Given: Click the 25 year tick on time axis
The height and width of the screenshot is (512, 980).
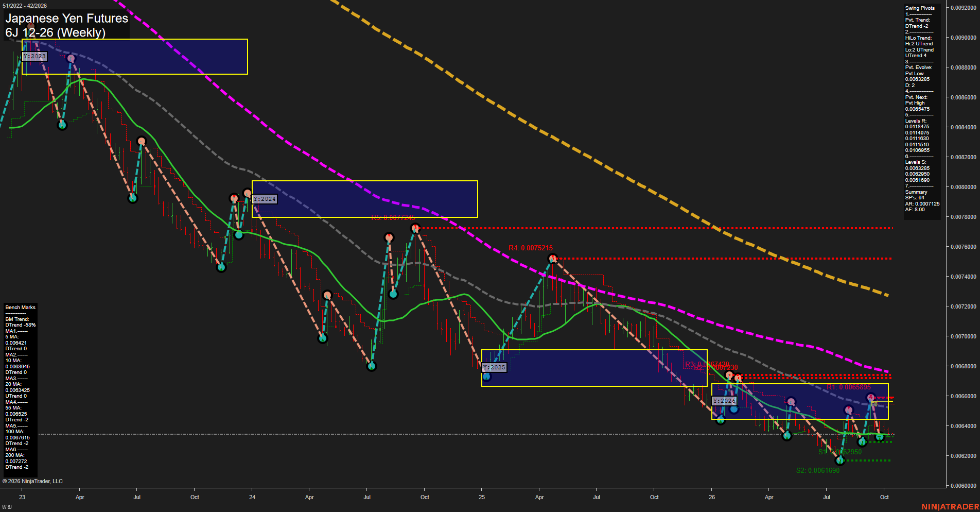Looking at the screenshot, I should point(482,497).
